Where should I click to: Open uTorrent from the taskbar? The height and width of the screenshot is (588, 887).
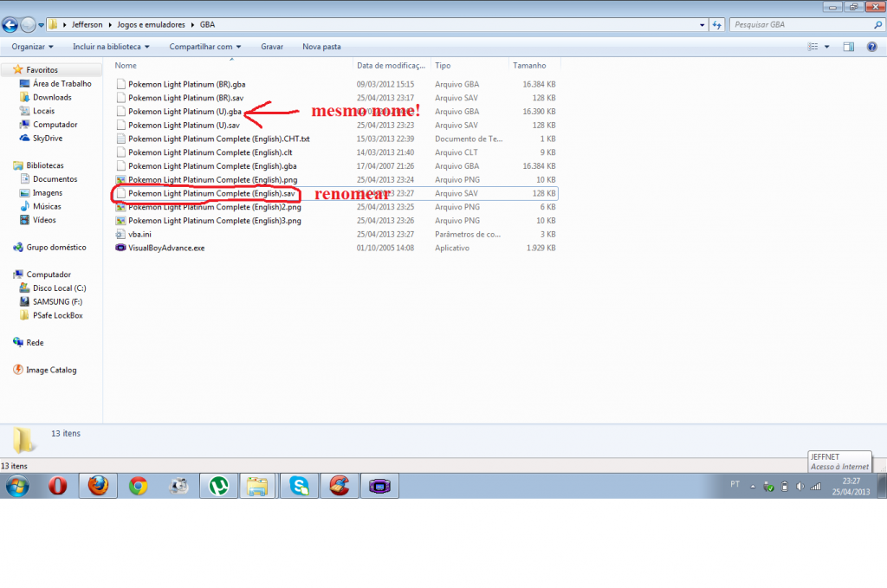219,486
